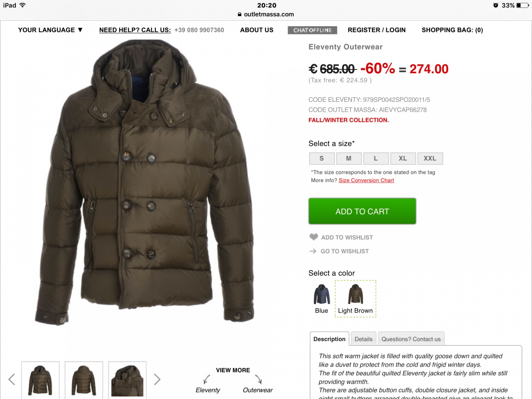The height and width of the screenshot is (399, 532).
Task: Open the Register / Login menu
Action: [377, 30]
